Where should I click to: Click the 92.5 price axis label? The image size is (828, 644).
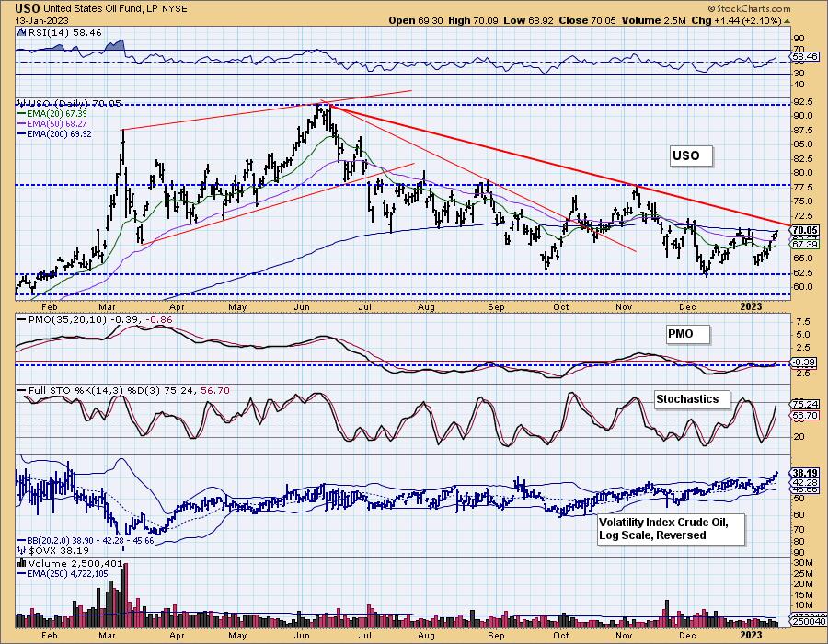(x=803, y=101)
